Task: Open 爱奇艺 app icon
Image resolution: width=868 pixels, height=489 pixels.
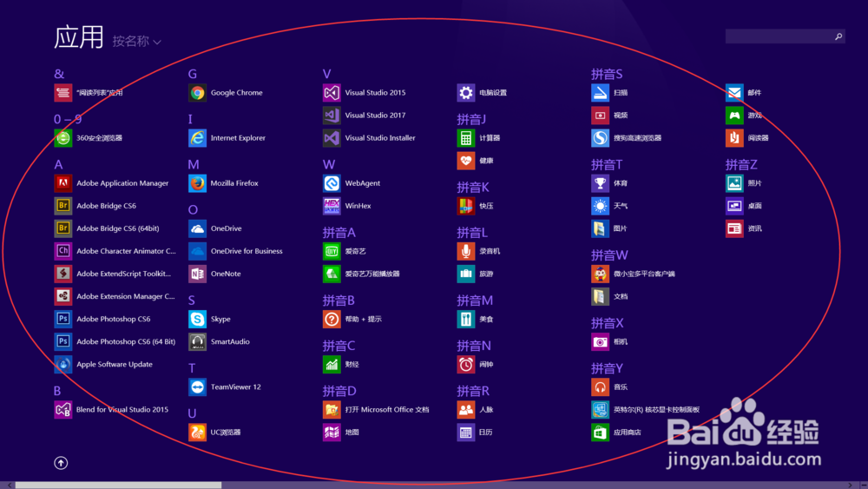Action: 332,251
